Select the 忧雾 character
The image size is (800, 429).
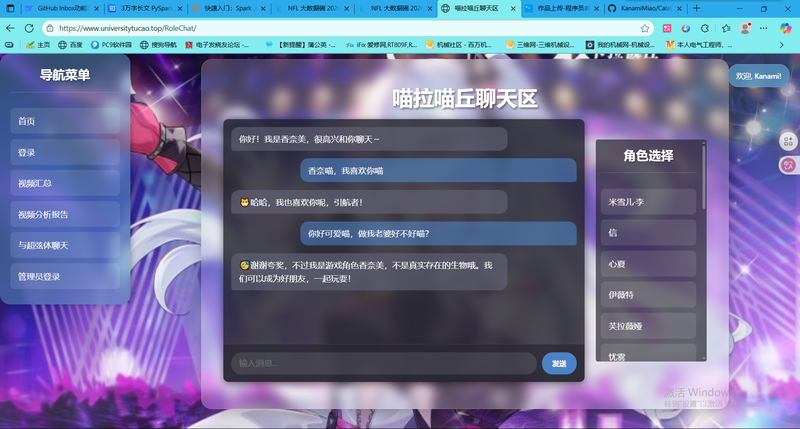tap(648, 353)
